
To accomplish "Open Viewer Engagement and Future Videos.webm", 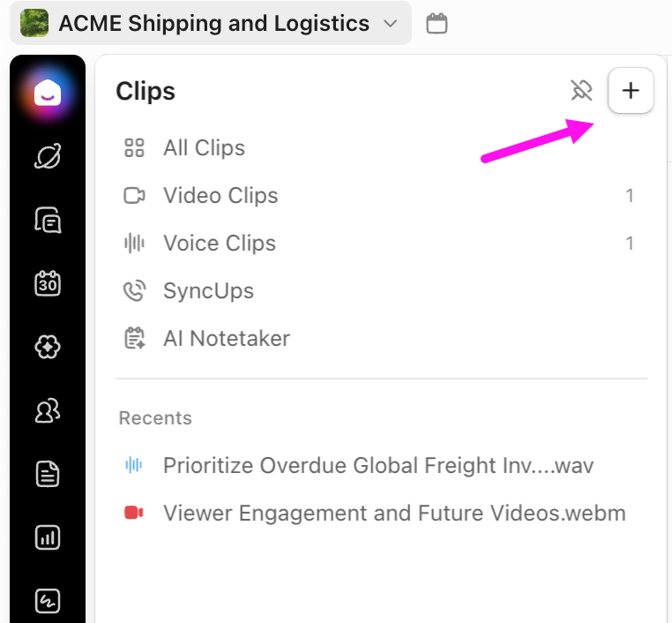I will [393, 514].
